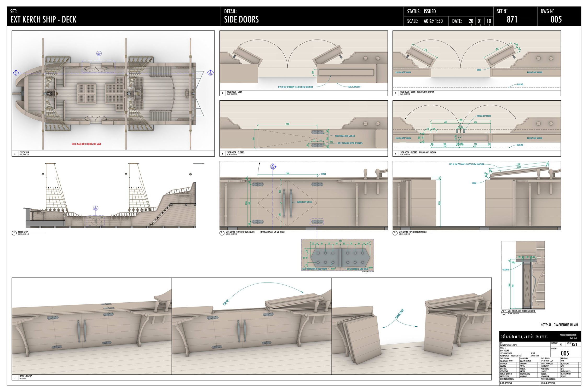Click the G 005 callout above ship section
The height and width of the screenshot is (392, 588).
[96, 208]
